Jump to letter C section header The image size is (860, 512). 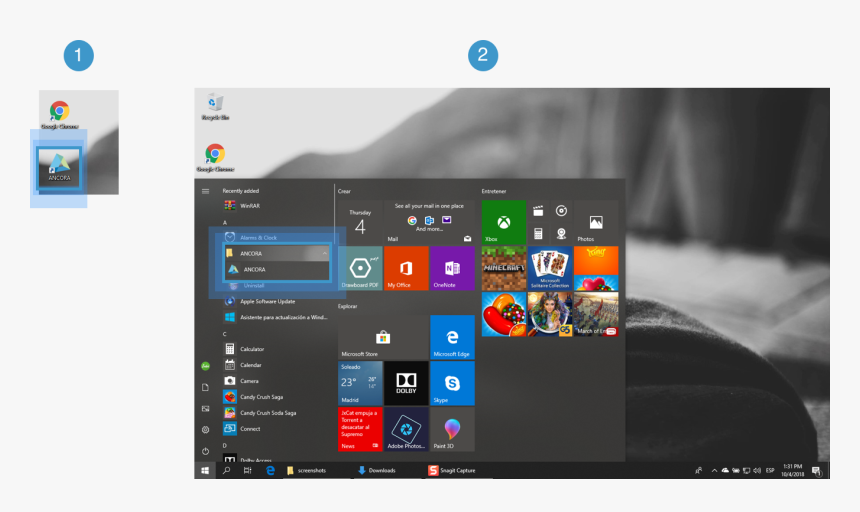pos(225,334)
